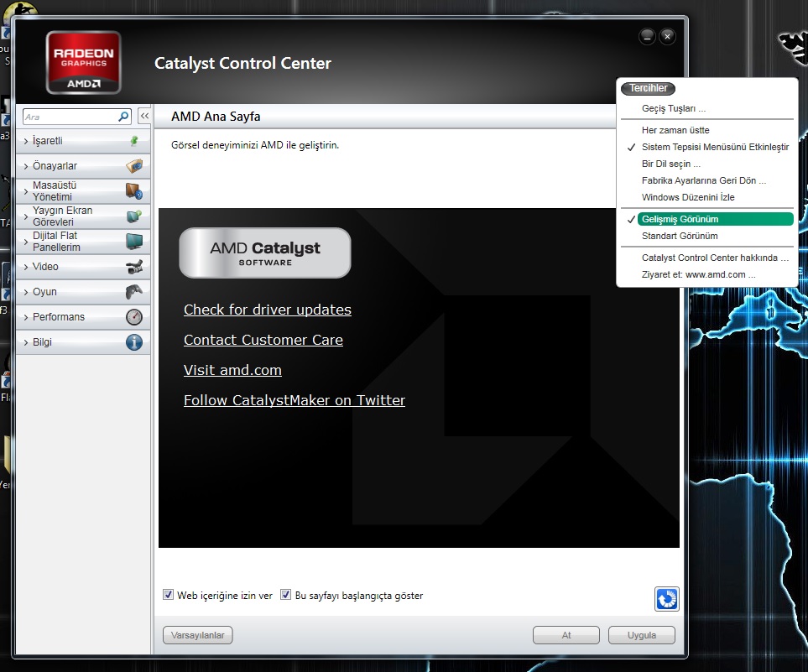808x672 pixels.
Task: Click the Önayarlar presets icon
Action: pos(134,166)
